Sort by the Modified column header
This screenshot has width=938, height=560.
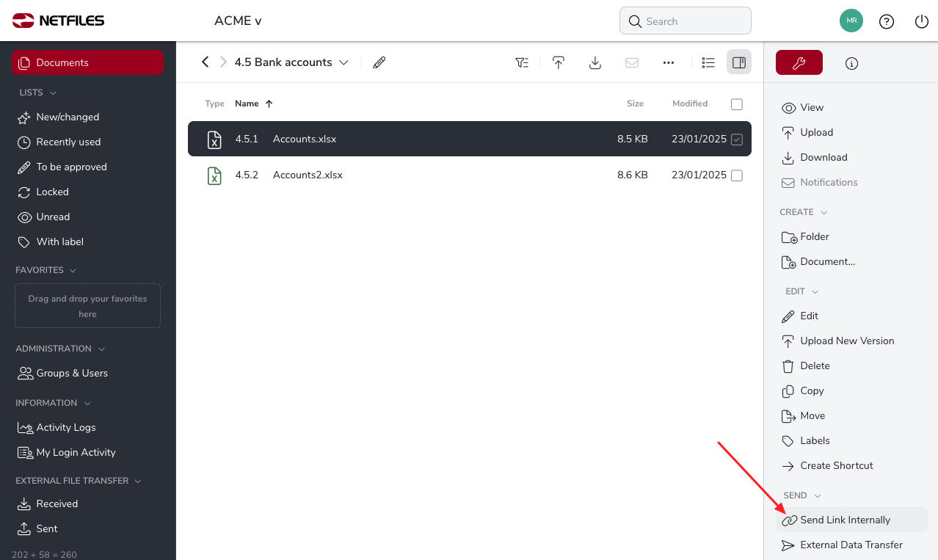click(690, 103)
